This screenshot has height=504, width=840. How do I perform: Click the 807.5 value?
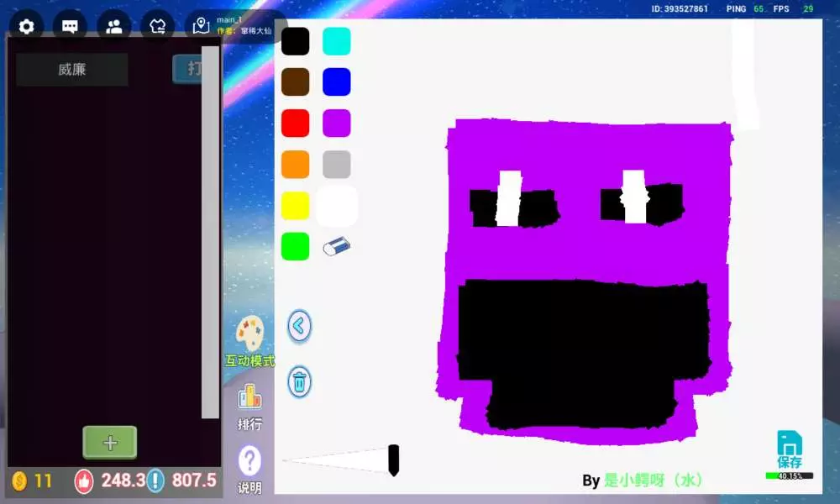click(194, 480)
